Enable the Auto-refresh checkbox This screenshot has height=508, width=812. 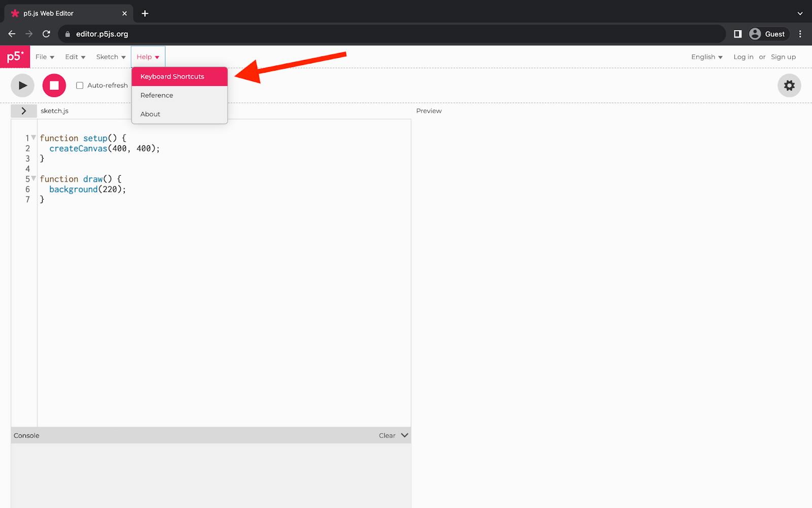(x=80, y=85)
